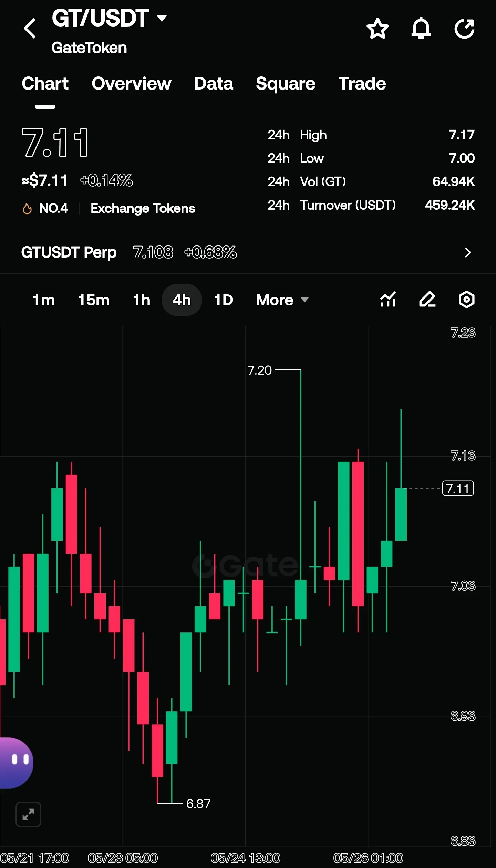The image size is (496, 868).
Task: Add GT/USDT to favorites with star icon
Action: pos(378,28)
